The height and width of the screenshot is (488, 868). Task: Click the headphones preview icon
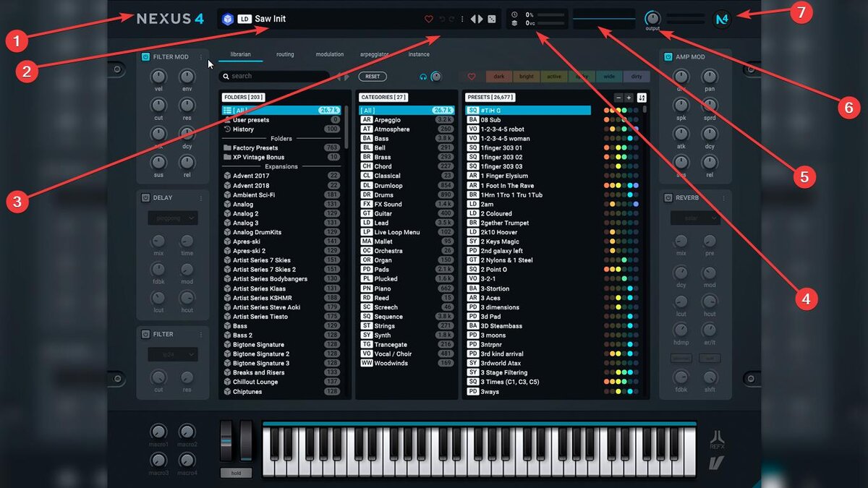click(423, 76)
